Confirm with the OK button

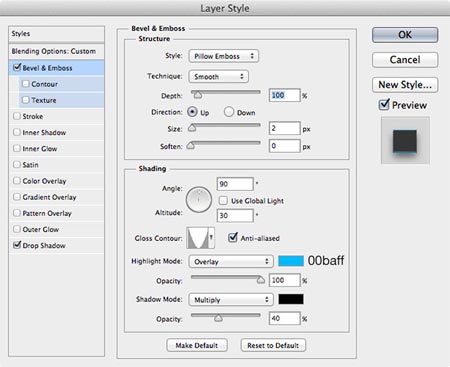pos(405,35)
